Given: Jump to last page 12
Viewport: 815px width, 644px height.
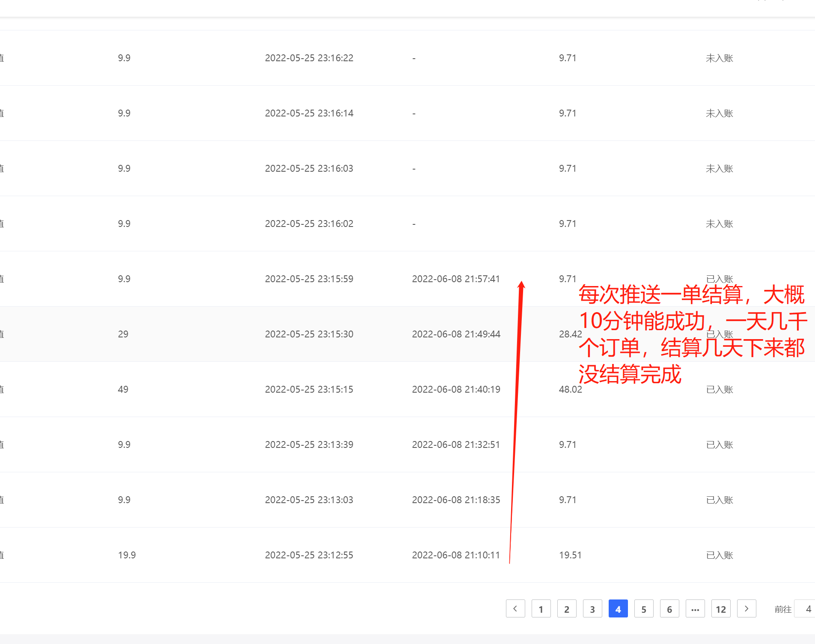Looking at the screenshot, I should pyautogui.click(x=721, y=608).
